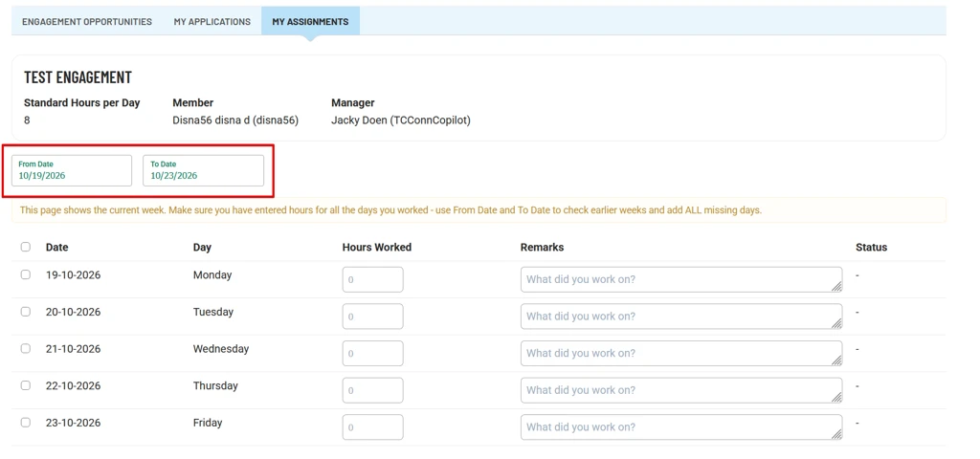Toggle the select-all checkbox in table header
Image resolution: width=980 pixels, height=459 pixels.
pyautogui.click(x=26, y=247)
